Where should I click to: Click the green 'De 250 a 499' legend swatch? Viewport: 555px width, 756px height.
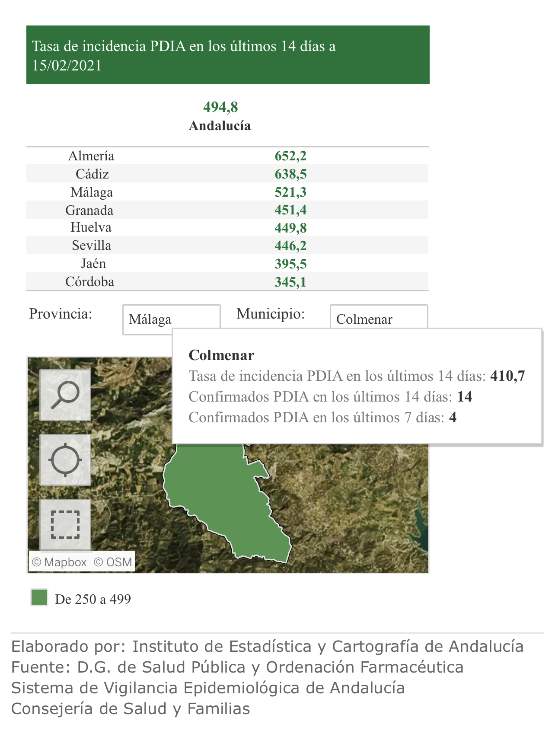(x=39, y=597)
